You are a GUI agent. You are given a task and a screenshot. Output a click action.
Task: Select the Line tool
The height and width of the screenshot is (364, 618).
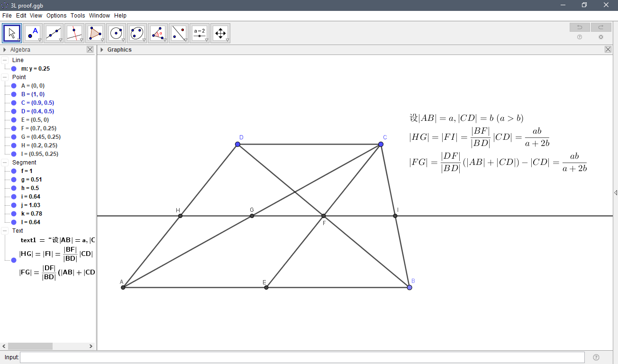tap(54, 33)
